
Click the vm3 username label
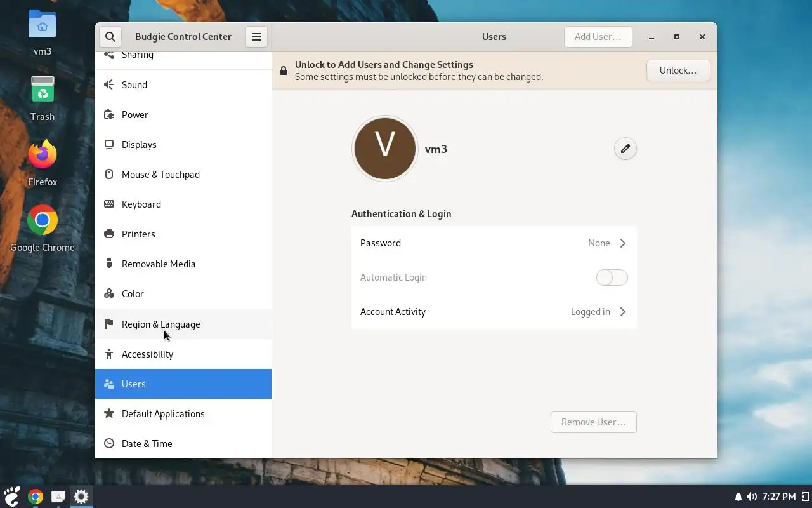tap(436, 149)
